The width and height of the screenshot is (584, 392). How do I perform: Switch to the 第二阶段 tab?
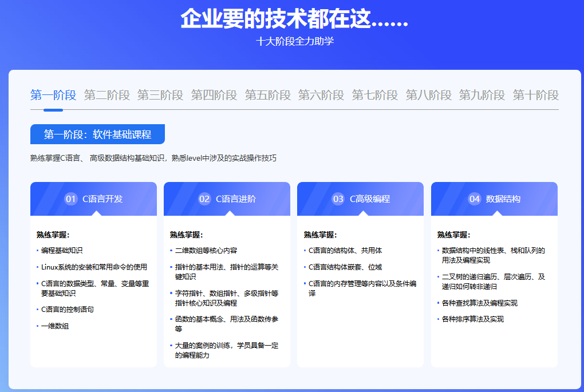point(107,96)
